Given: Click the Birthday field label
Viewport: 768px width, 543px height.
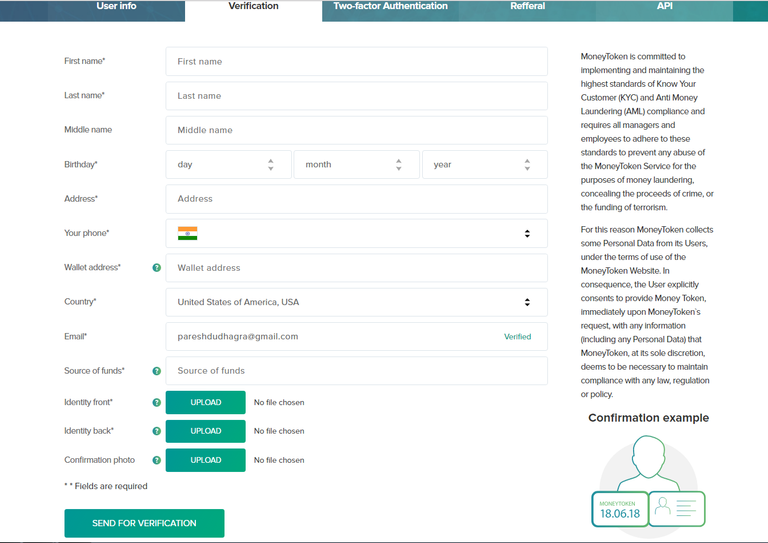Looking at the screenshot, I should pyautogui.click(x=81, y=165).
